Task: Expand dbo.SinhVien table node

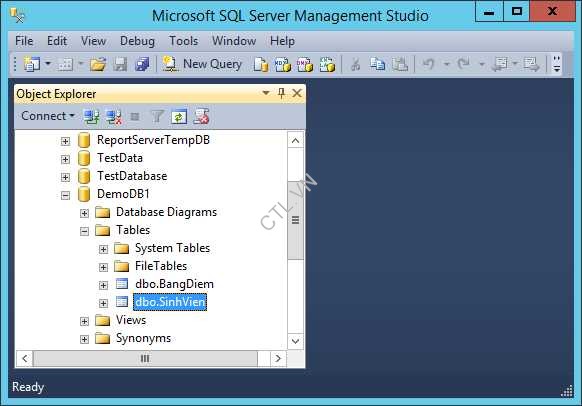Action: pyautogui.click(x=103, y=303)
